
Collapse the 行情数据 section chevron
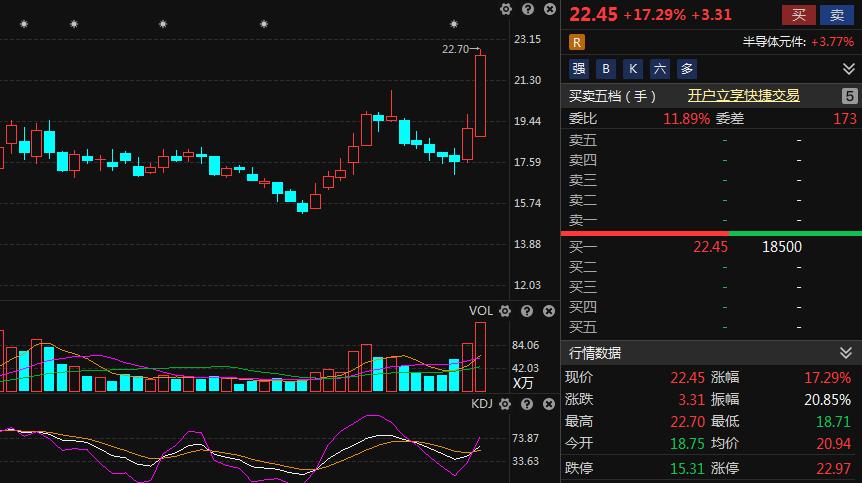(846, 353)
